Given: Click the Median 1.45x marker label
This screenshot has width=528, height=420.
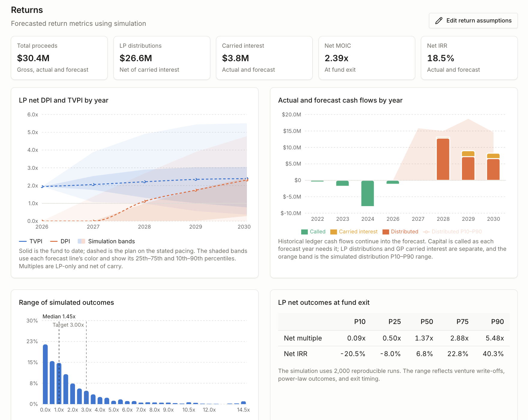Looking at the screenshot, I should pos(59,316).
